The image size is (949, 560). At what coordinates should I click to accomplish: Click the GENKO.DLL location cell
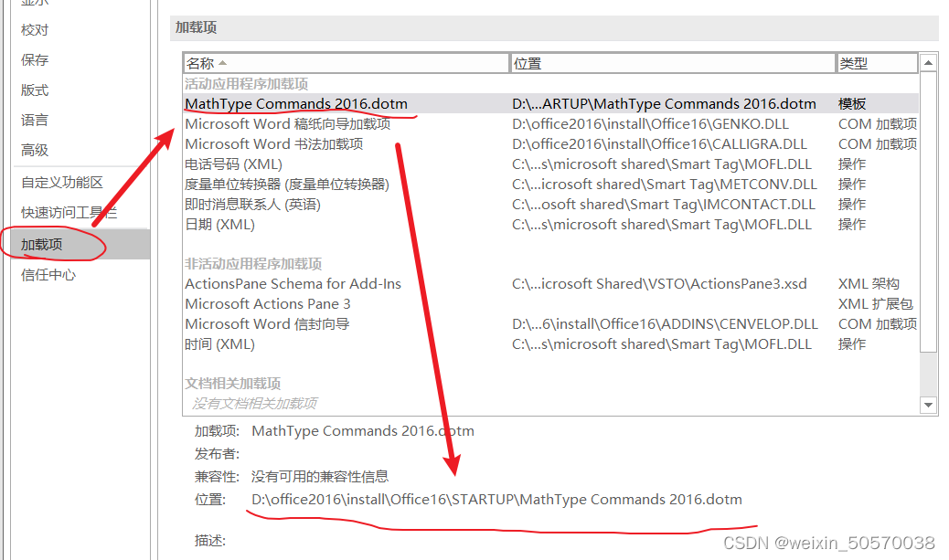point(650,123)
